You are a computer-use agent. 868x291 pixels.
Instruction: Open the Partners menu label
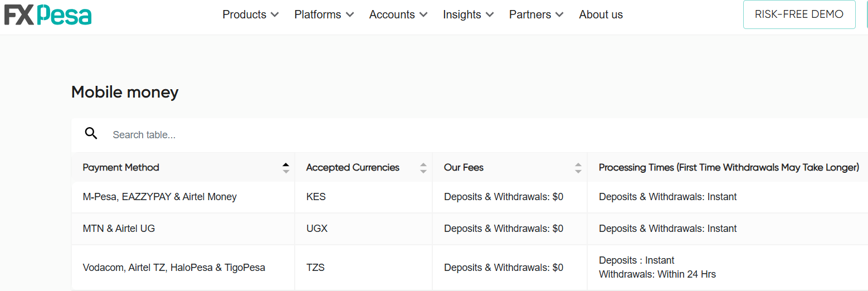(x=530, y=15)
